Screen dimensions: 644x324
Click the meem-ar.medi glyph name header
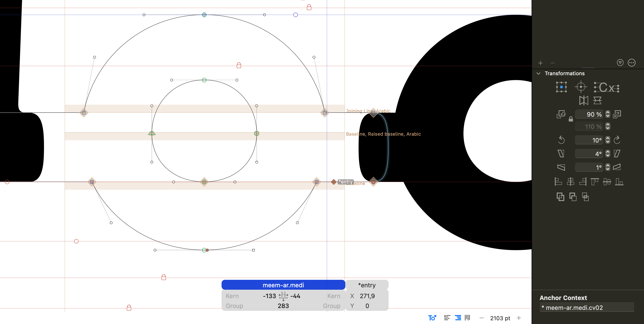coord(283,285)
